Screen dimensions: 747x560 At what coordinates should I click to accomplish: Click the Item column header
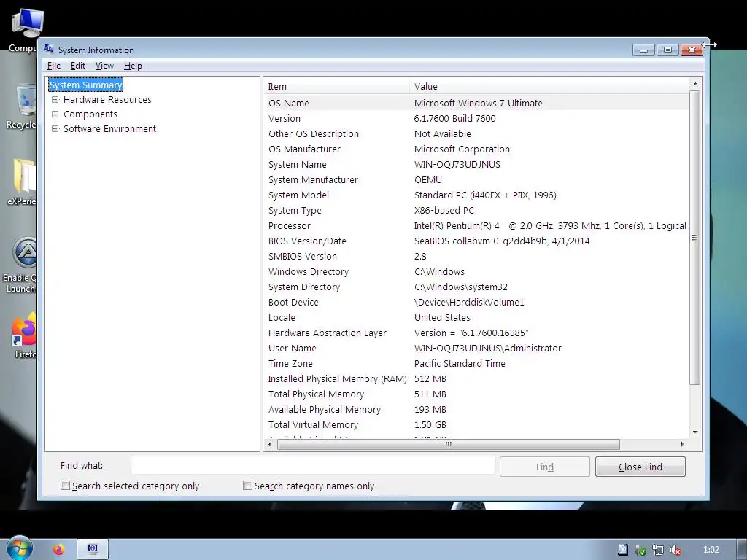click(x=336, y=86)
